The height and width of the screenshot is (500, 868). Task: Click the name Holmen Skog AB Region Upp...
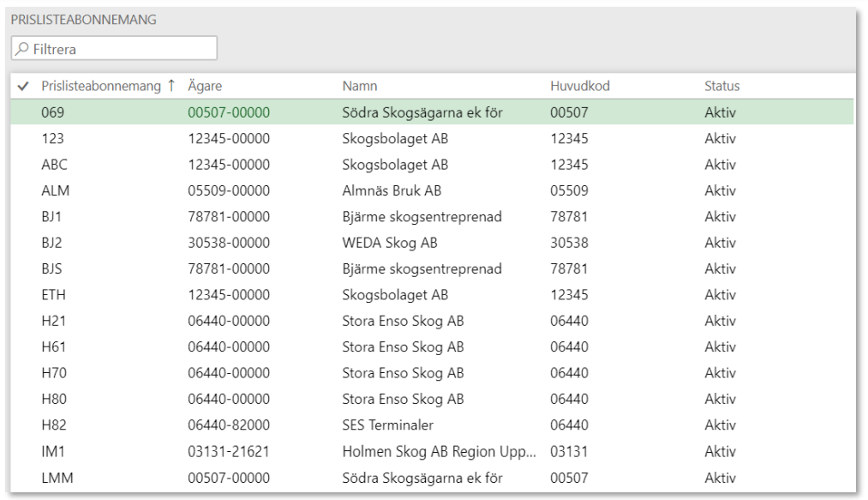tap(439, 451)
